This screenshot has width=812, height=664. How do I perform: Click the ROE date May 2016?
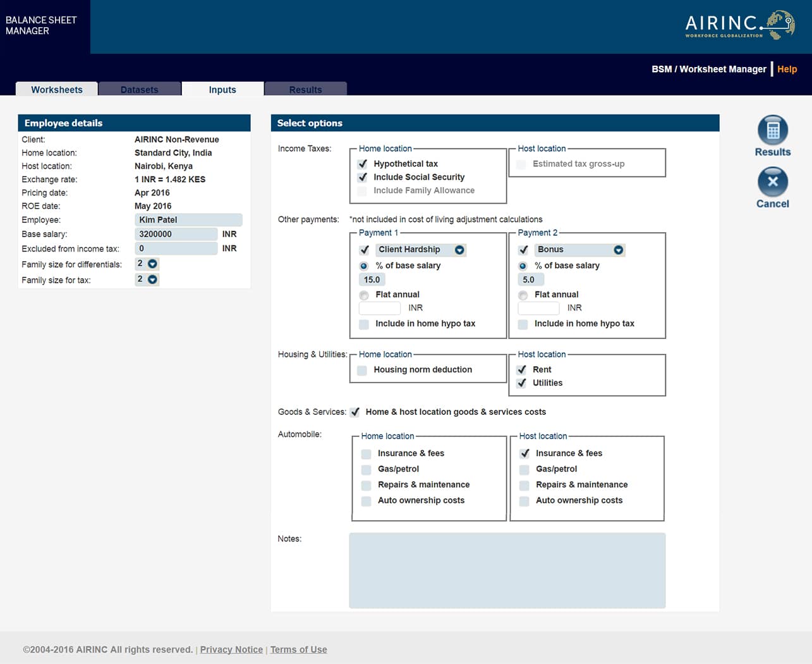[x=153, y=206]
